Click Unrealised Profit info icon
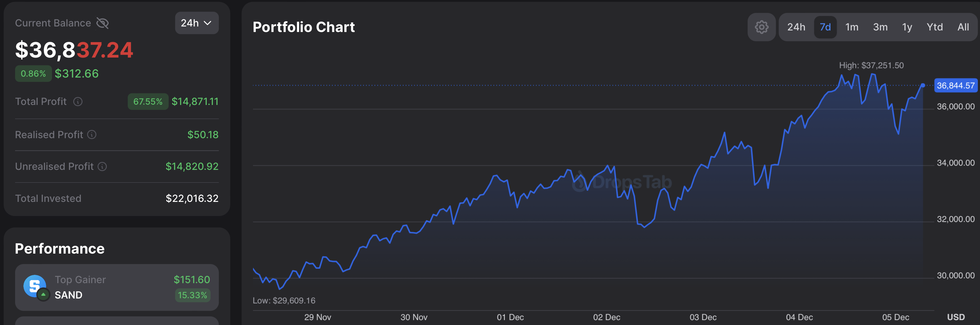The width and height of the screenshot is (980, 325). [x=102, y=167]
